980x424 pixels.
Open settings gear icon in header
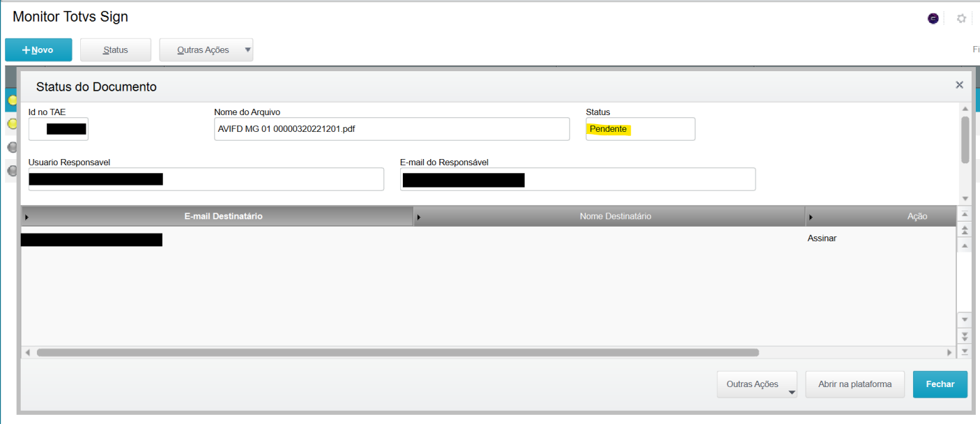(961, 19)
